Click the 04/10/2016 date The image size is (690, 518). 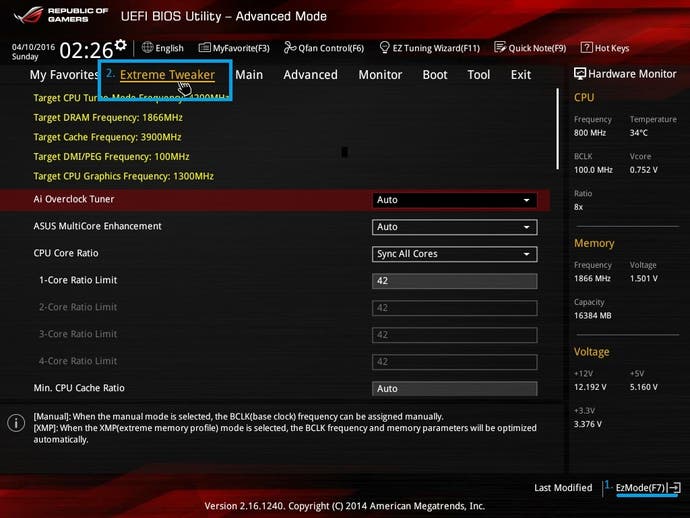(x=33, y=47)
